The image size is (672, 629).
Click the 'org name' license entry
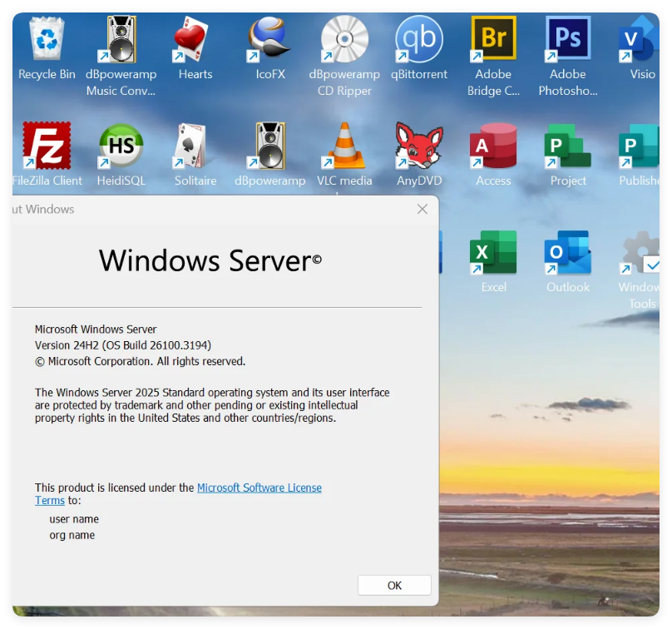pos(72,535)
